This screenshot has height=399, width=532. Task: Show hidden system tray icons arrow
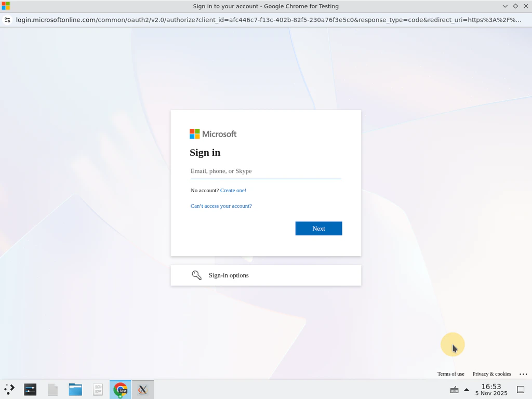[467, 390]
